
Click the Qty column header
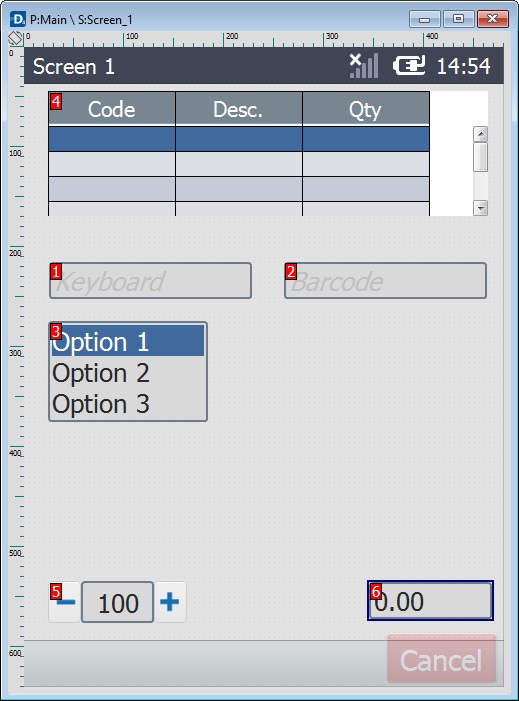pyautogui.click(x=366, y=109)
